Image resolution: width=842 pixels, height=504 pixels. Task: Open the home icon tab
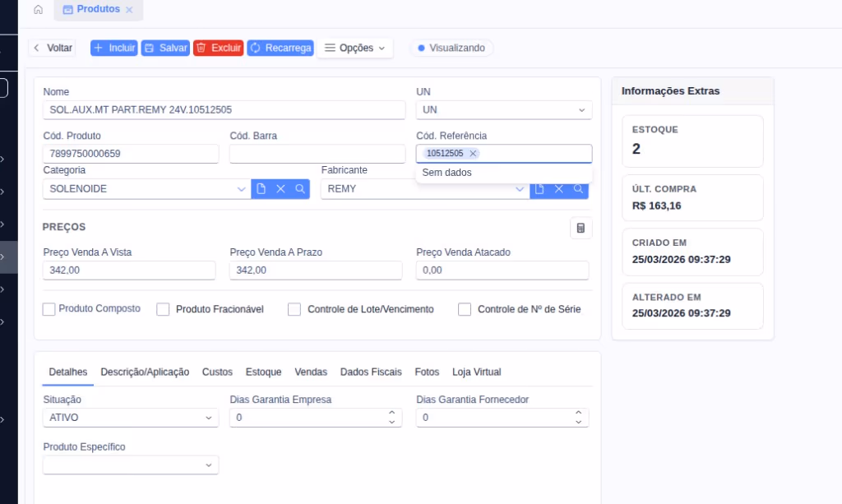coord(38,10)
